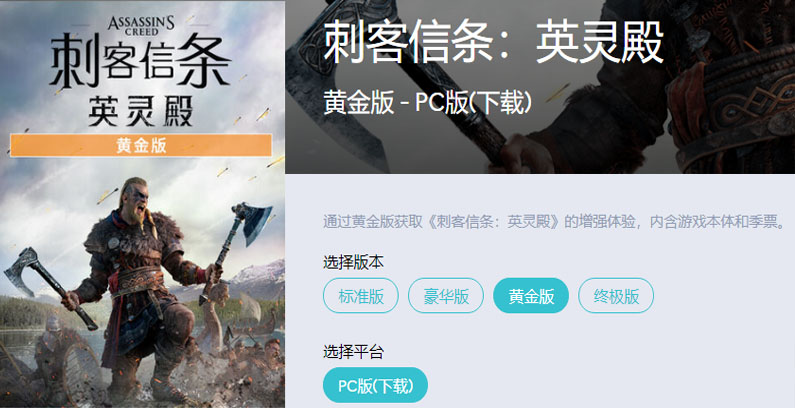Click the Viking warrior on the cover
The image size is (795, 408).
click(x=144, y=289)
